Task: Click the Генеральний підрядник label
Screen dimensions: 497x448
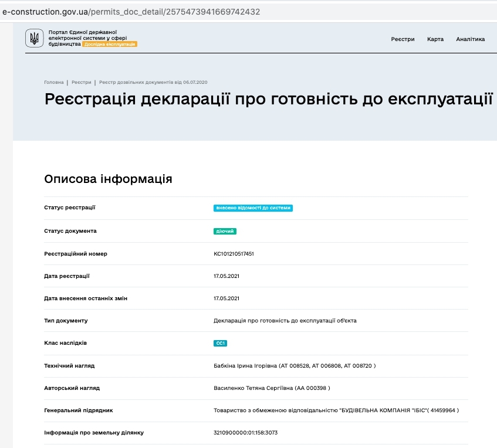Action: point(79,410)
